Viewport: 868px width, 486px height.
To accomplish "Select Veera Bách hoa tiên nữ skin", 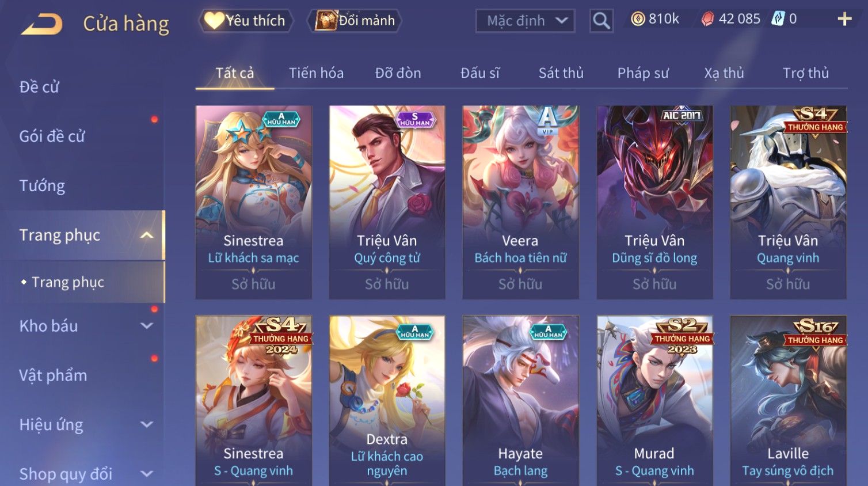I will point(520,202).
